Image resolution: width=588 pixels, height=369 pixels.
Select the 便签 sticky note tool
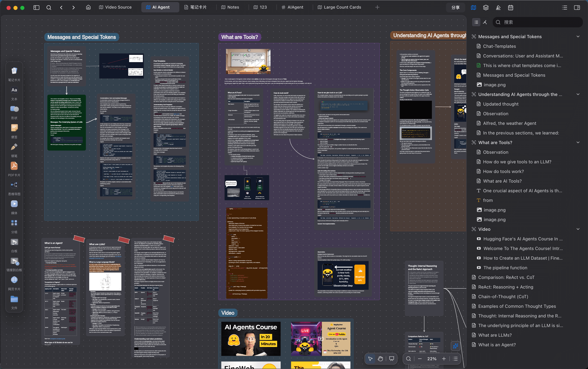[x=14, y=131]
